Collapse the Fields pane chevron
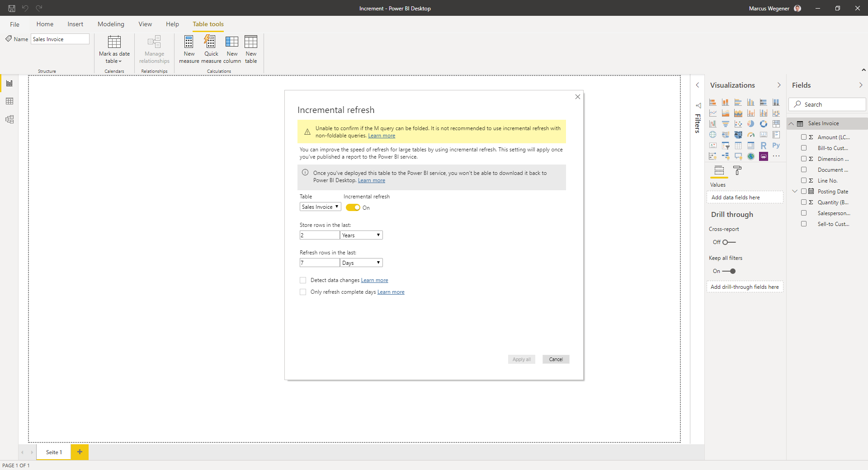The image size is (868, 470). pos(861,85)
